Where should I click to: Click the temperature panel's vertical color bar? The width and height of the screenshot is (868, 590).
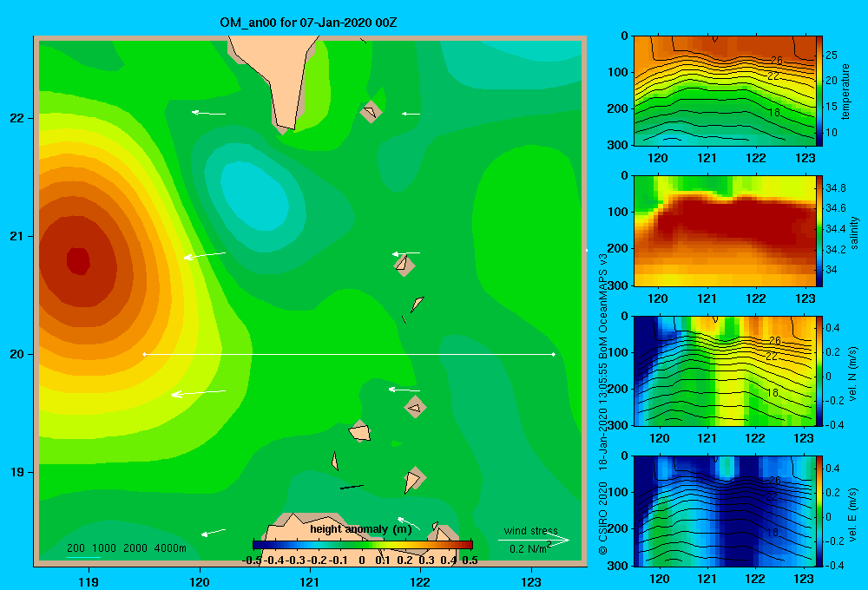(819, 91)
